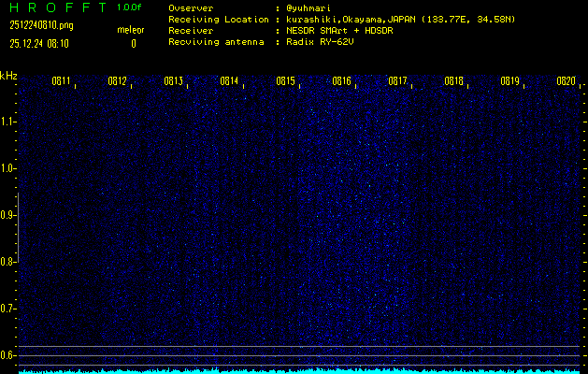The image size is (588, 374).
Task: Select the 0816 time tick label
Action: [x=341, y=81]
